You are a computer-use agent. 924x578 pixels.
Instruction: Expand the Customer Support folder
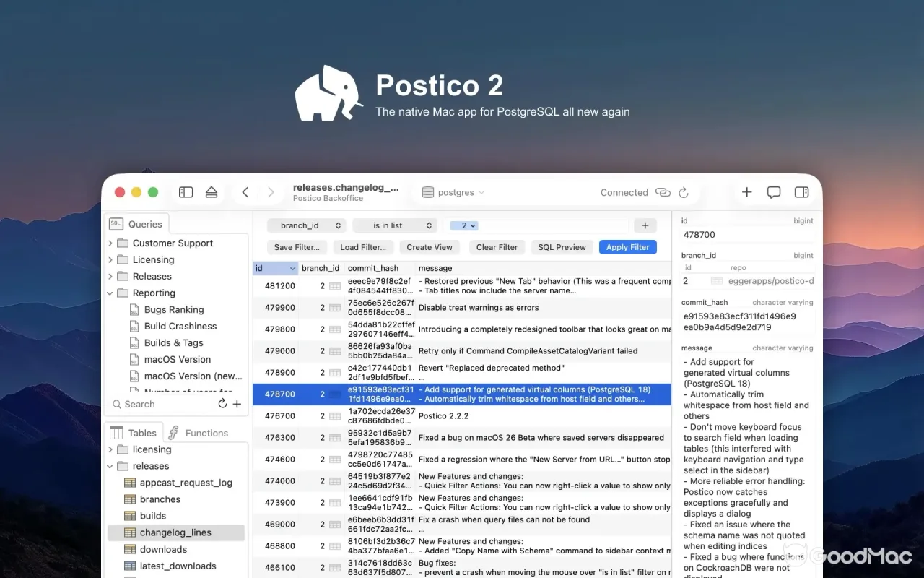pos(110,243)
